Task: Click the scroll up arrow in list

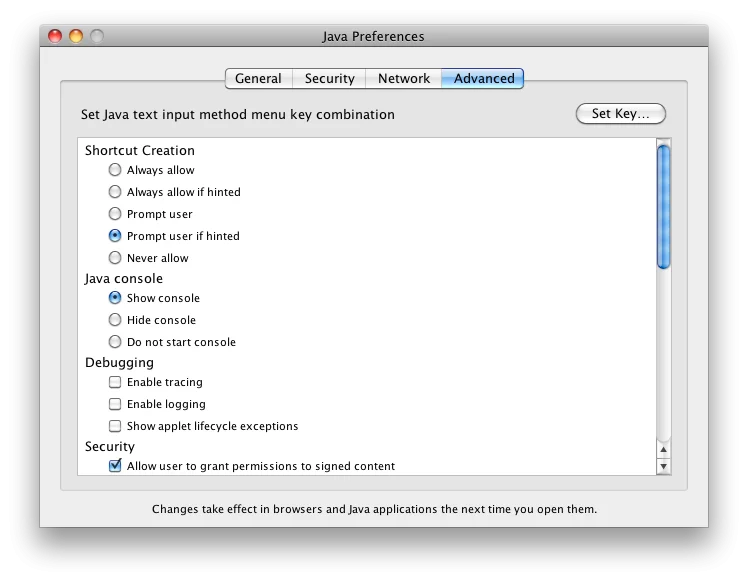Action: click(x=663, y=449)
